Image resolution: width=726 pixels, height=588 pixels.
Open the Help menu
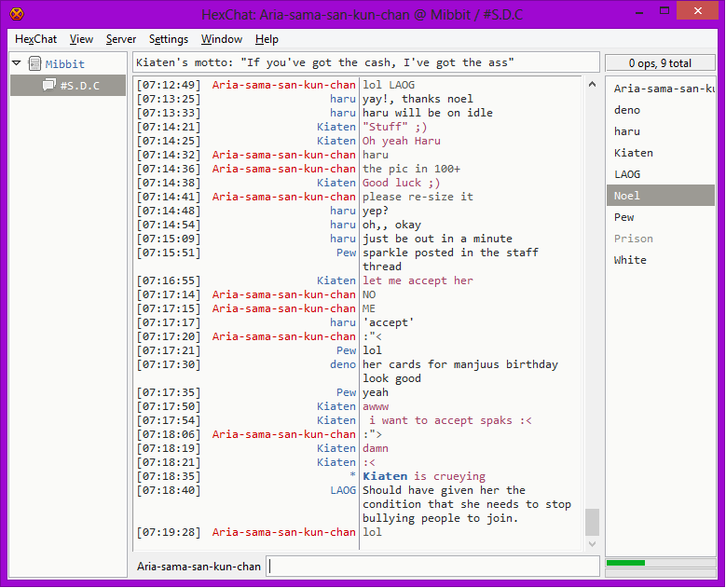click(x=267, y=39)
